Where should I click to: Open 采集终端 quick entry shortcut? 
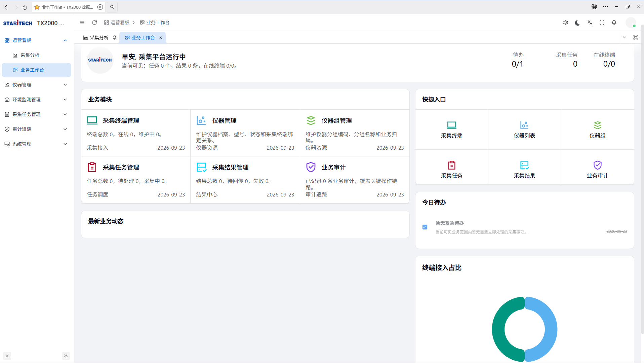point(452,130)
